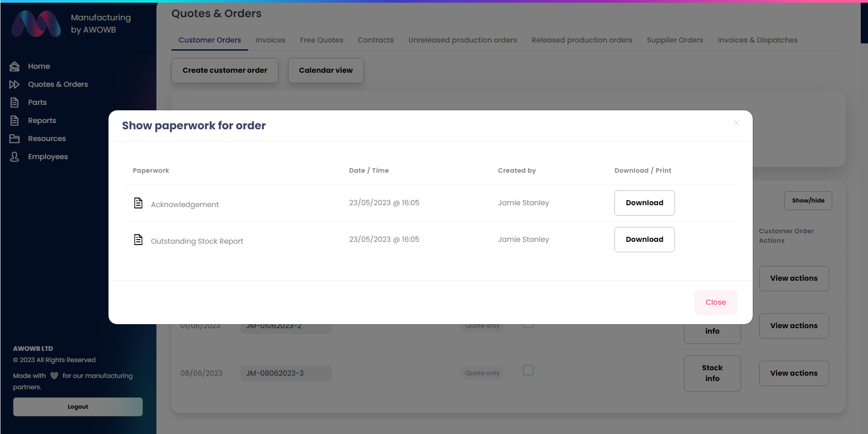Open Quotes & Orders sidebar item

point(58,85)
